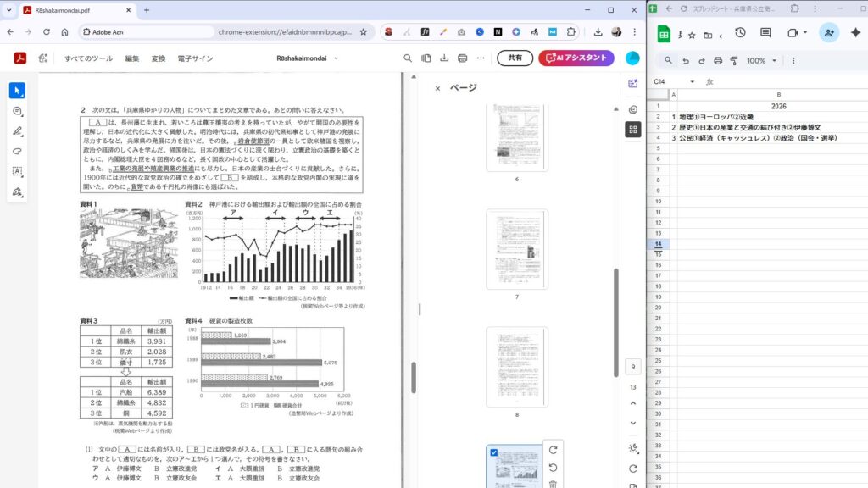This screenshot has height=488, width=868.
Task: Open version history in Google Sheets
Action: pos(740,33)
